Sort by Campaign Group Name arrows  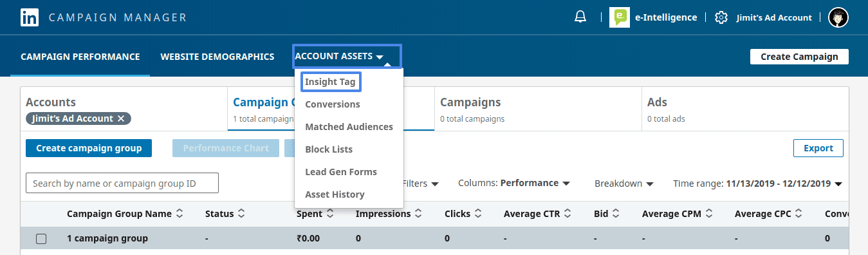[180, 214]
